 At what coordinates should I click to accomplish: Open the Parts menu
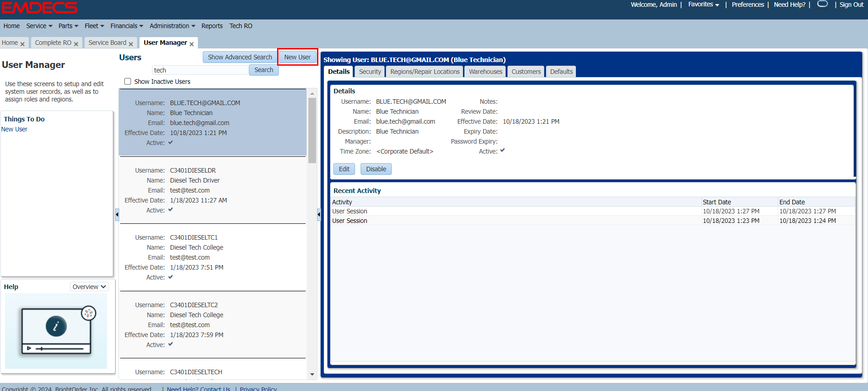click(x=68, y=26)
